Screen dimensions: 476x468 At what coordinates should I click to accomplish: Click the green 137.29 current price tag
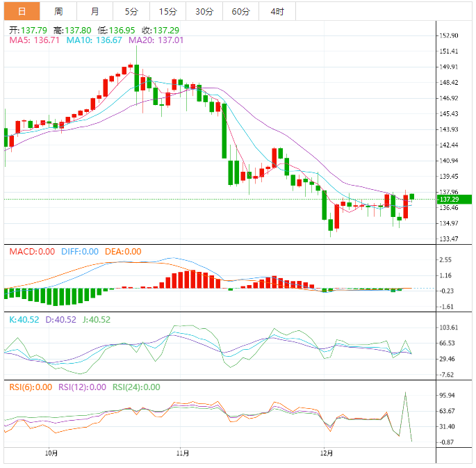point(447,200)
